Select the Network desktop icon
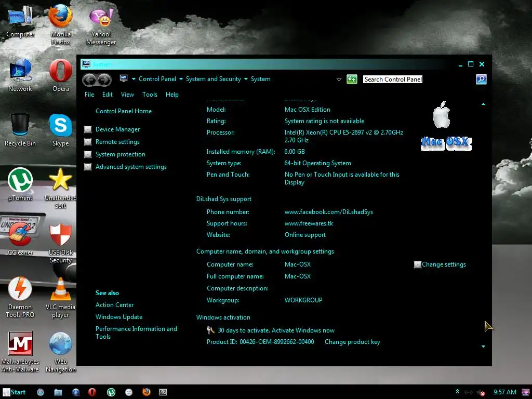The image size is (532, 399). 20,75
